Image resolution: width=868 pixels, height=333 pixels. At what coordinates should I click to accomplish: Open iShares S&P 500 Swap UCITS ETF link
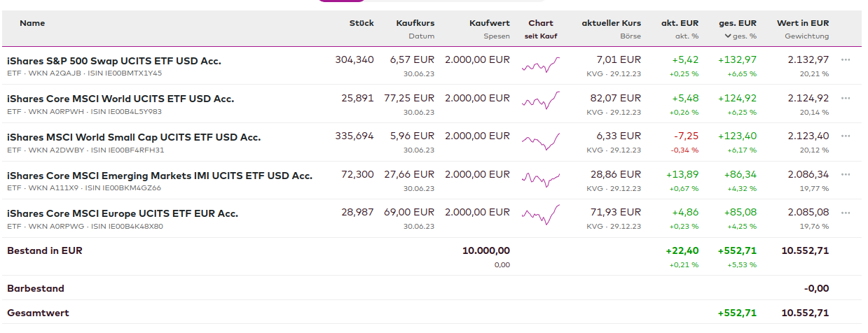pos(114,61)
